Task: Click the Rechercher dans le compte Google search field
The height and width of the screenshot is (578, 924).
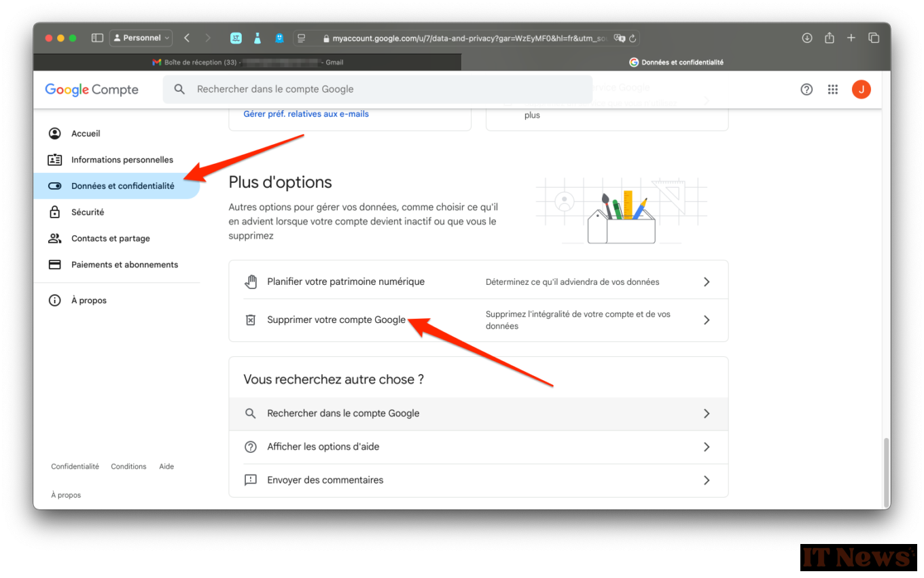Action: pyautogui.click(x=378, y=89)
